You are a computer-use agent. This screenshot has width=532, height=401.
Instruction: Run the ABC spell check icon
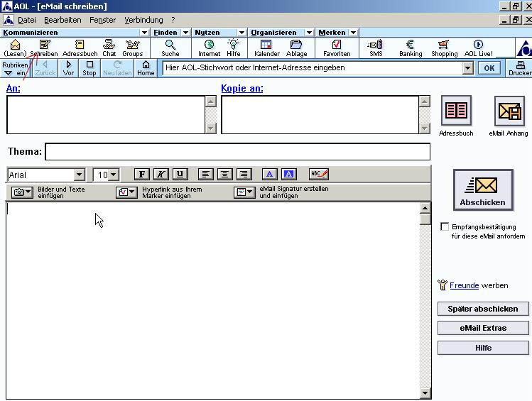point(318,174)
